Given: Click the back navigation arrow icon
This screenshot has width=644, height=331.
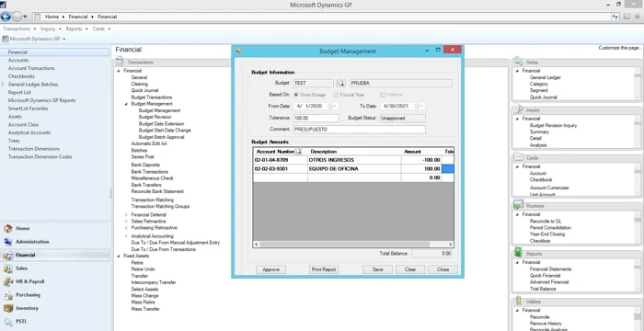Looking at the screenshot, I should click(6, 17).
